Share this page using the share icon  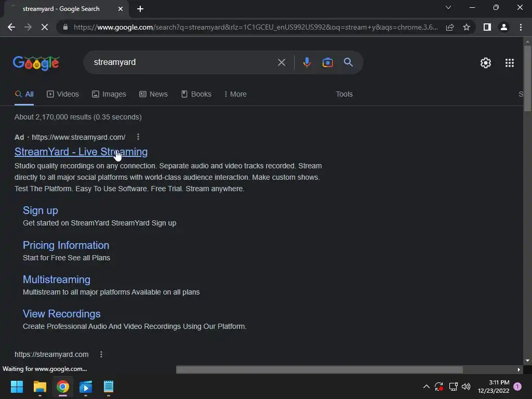(x=450, y=27)
